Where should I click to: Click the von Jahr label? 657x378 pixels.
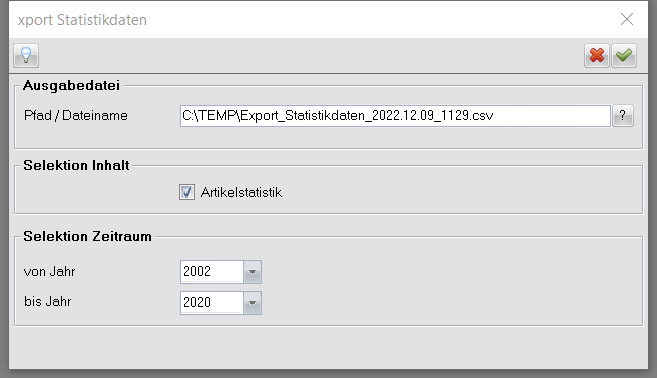click(x=49, y=272)
